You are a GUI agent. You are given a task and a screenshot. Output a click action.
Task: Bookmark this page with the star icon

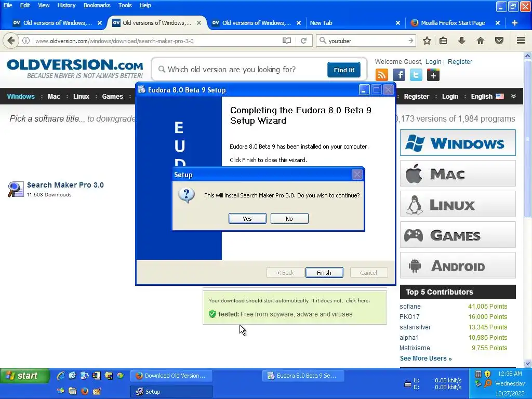tap(427, 41)
